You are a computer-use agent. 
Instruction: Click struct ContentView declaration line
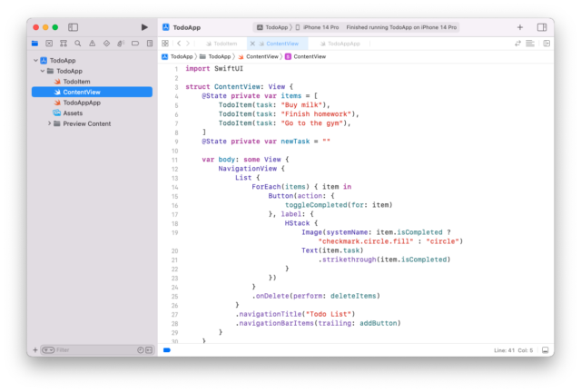coord(240,87)
